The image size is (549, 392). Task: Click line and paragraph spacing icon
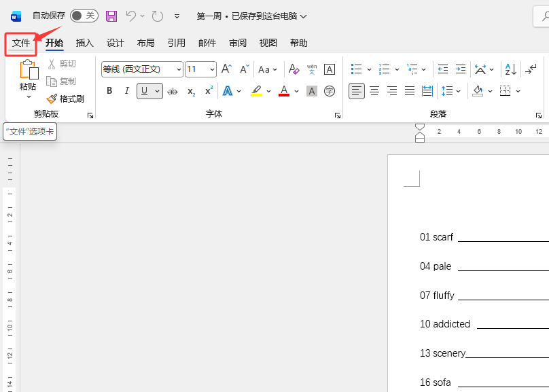(447, 91)
